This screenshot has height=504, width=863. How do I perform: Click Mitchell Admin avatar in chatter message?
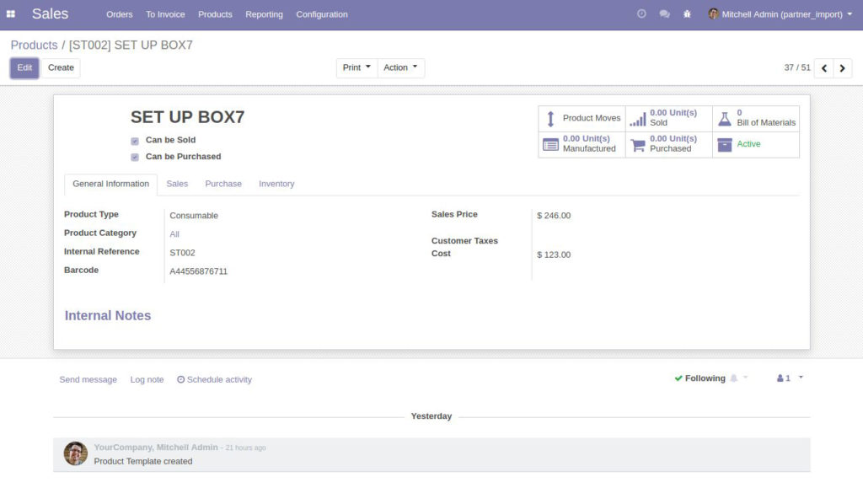pos(75,453)
